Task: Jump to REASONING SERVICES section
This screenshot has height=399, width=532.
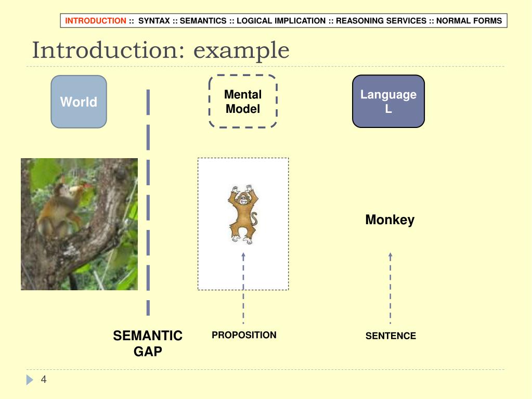Action: (381, 21)
